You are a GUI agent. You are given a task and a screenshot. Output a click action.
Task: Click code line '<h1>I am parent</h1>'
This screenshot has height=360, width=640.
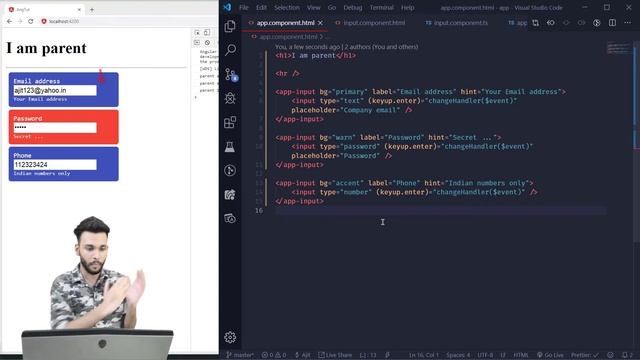click(x=316, y=56)
